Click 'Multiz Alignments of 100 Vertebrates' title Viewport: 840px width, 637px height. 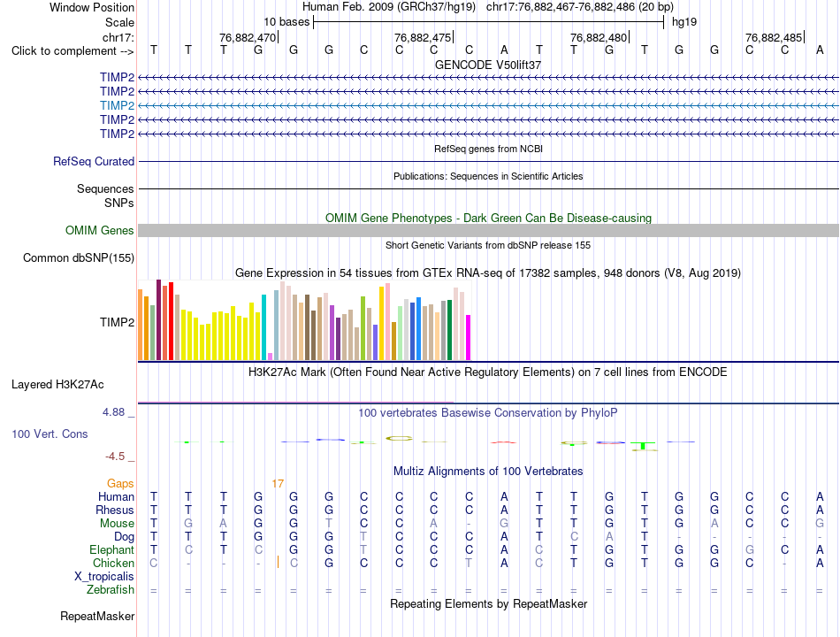pos(488,472)
